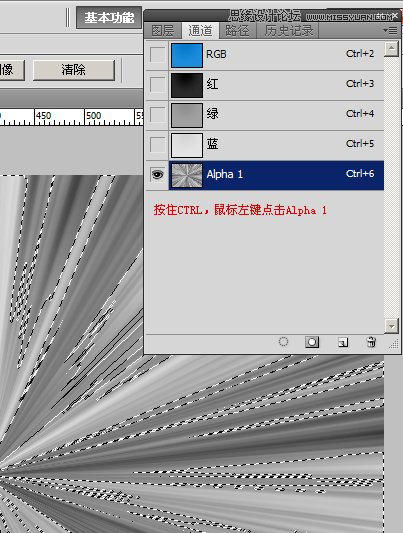This screenshot has width=403, height=533.
Task: Switch to the 通道 tab
Action: pos(200,31)
